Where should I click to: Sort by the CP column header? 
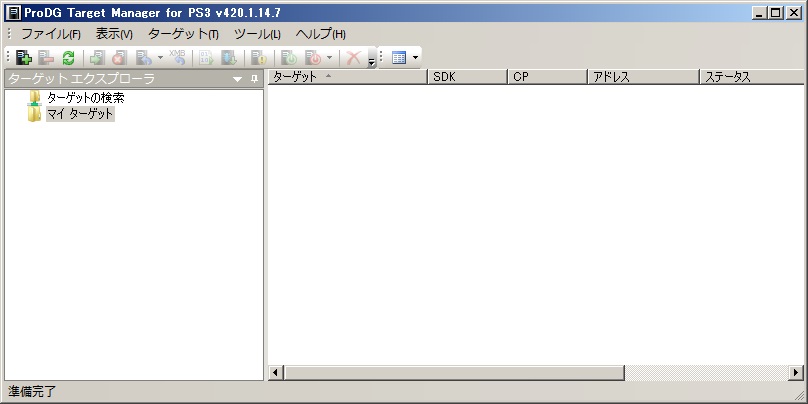coord(548,77)
